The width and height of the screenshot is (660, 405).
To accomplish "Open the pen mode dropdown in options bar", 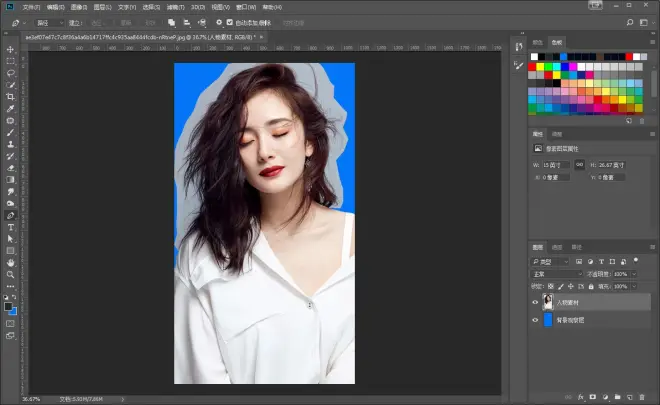I will (49, 23).
